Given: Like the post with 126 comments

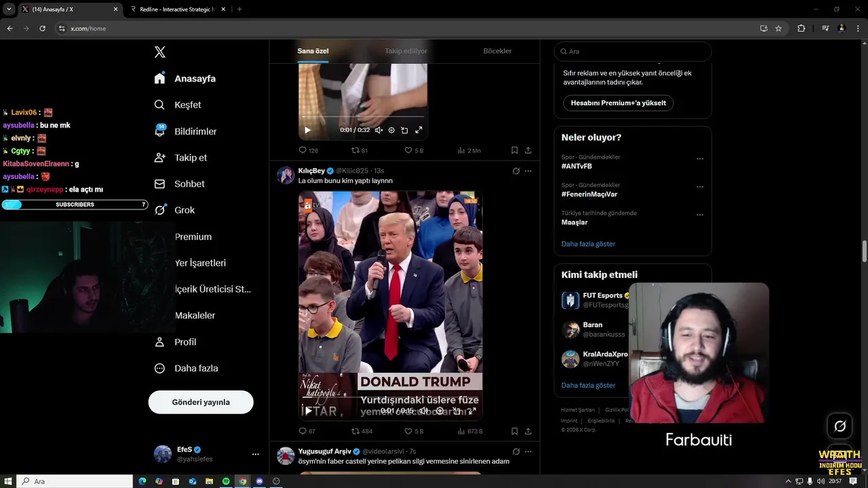Looking at the screenshot, I should tap(414, 150).
